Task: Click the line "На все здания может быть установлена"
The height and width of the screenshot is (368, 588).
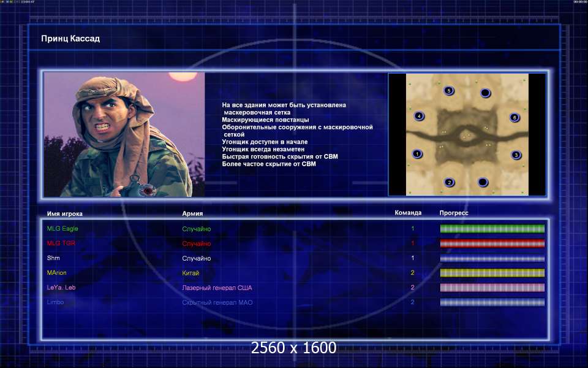Action: tap(284, 105)
